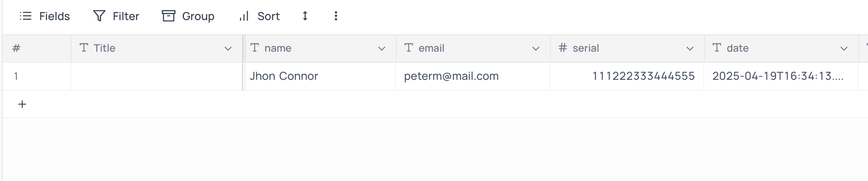Select the serial cell 111222333444555

[627, 76]
